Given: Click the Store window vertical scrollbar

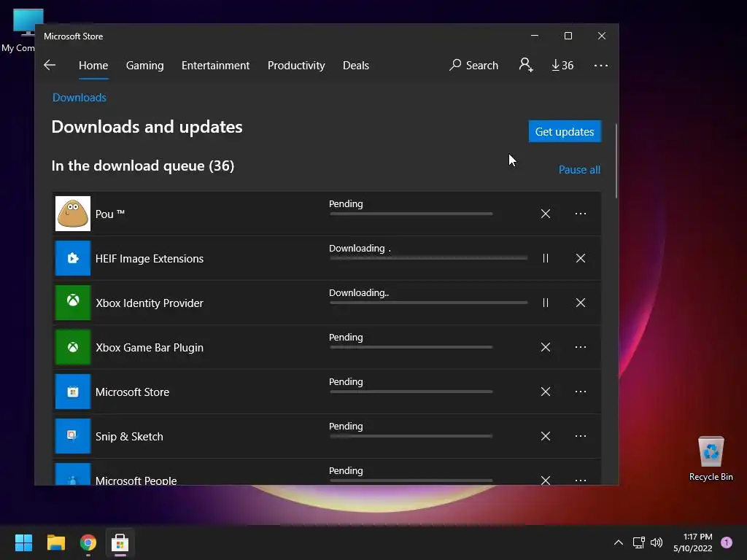Looking at the screenshot, I should [616, 161].
